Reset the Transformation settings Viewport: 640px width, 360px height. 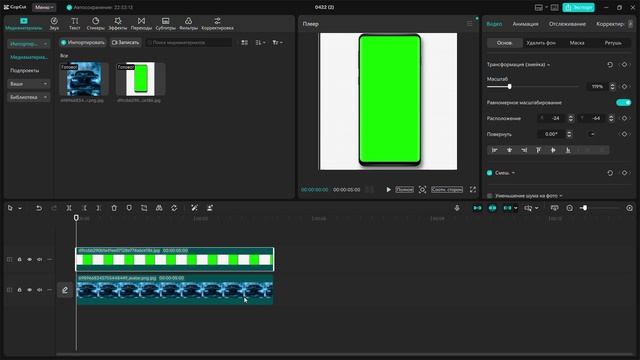(x=610, y=65)
